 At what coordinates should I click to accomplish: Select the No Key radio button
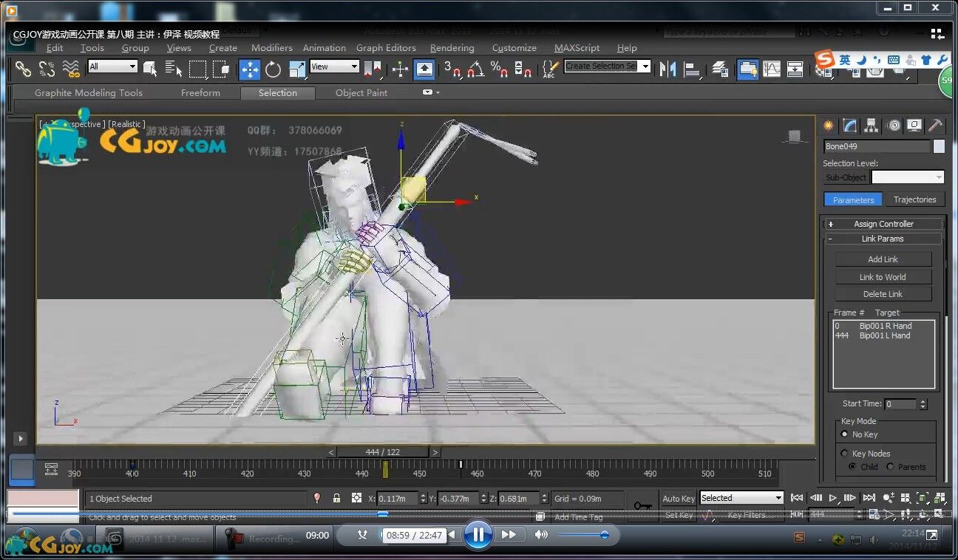click(x=845, y=434)
